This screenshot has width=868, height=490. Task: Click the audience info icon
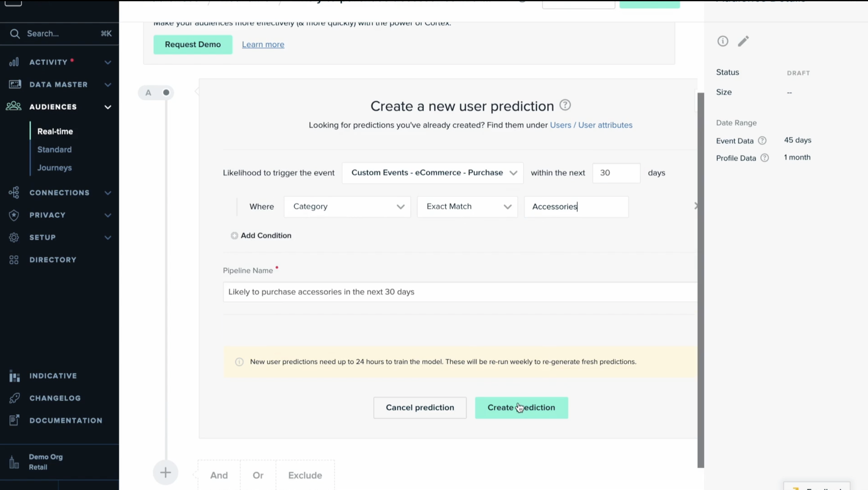point(723,41)
